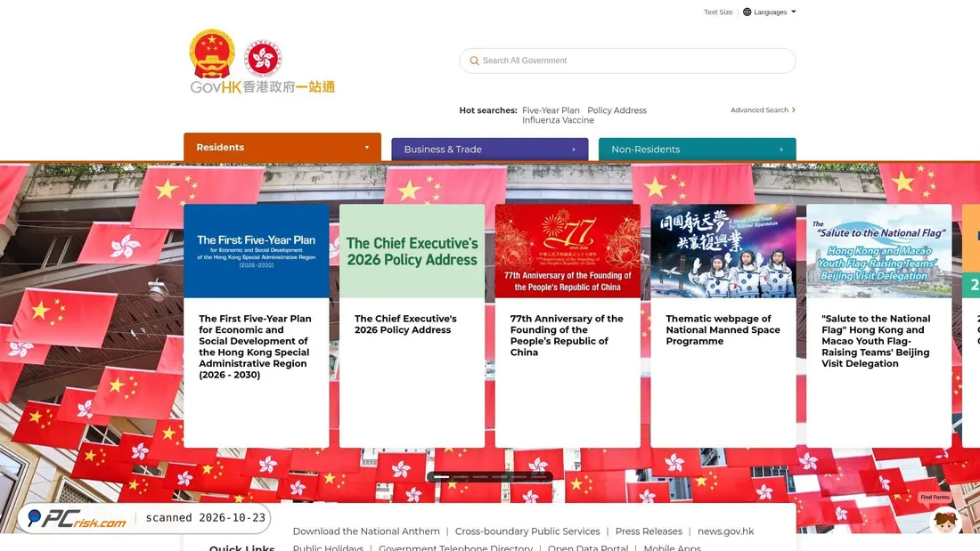Screen dimensions: 980x551
Task: Click the First Five-Year Plan card title
Action: tap(255, 347)
